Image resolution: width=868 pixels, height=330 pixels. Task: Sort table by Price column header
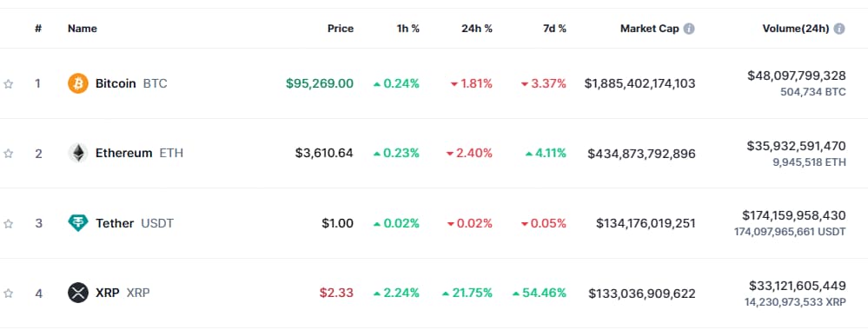(341, 29)
